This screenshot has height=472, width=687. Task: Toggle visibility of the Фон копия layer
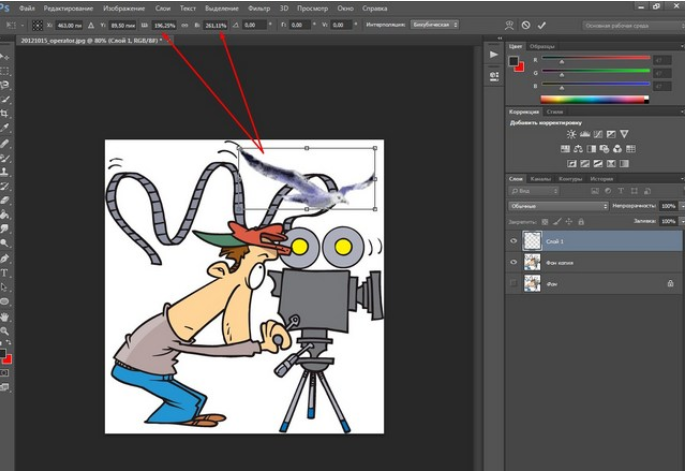(514, 262)
